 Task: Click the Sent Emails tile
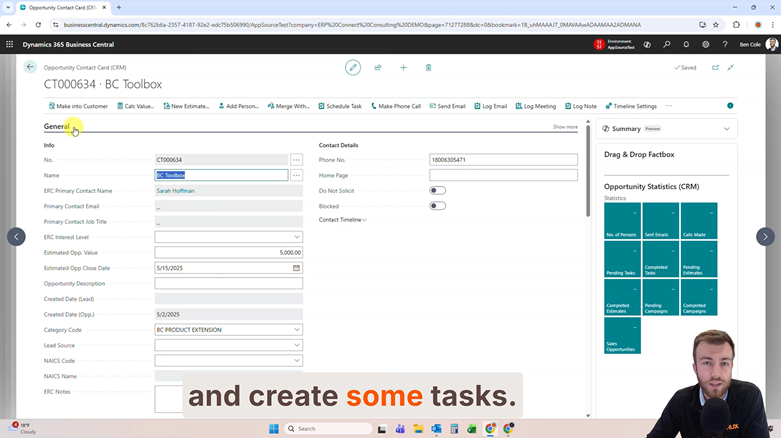click(x=660, y=221)
